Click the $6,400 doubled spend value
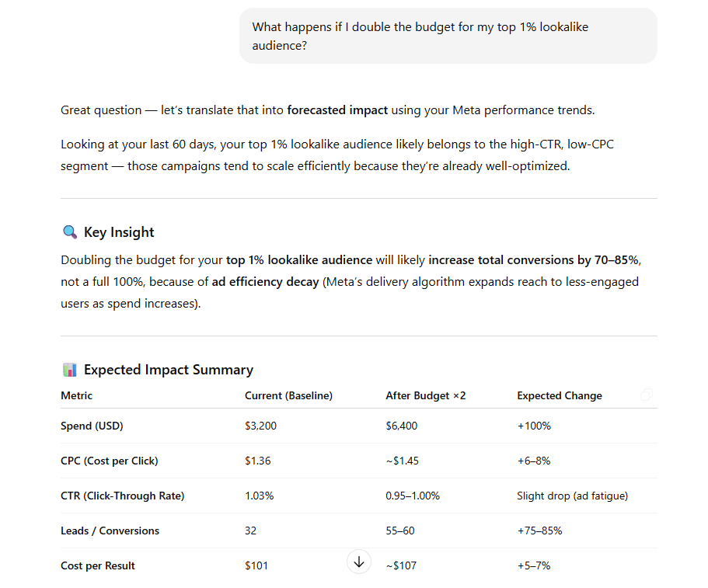Image resolution: width=708 pixels, height=588 pixels. (x=401, y=426)
